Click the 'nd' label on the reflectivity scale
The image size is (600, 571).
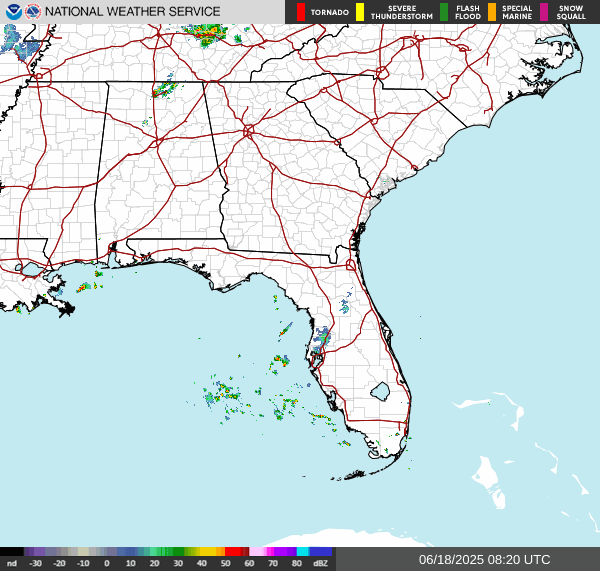tap(12, 563)
